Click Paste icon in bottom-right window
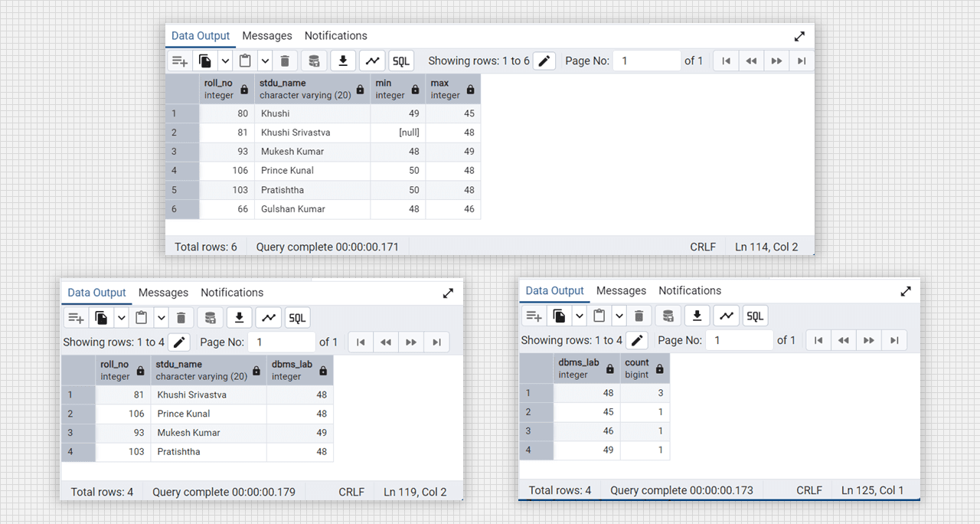The width and height of the screenshot is (980, 524). [x=599, y=316]
